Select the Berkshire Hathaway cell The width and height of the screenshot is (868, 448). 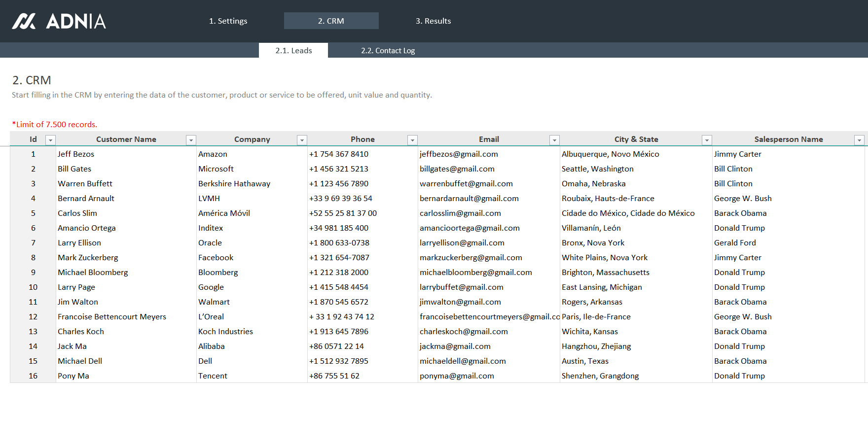[252, 183]
